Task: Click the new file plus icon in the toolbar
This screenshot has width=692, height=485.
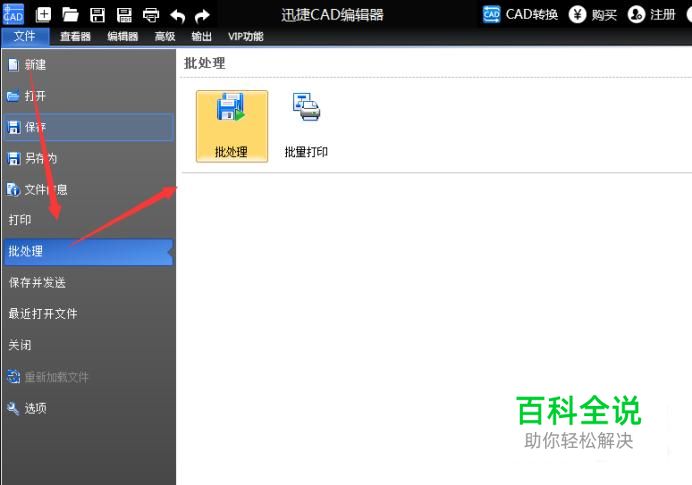Action: [x=43, y=15]
